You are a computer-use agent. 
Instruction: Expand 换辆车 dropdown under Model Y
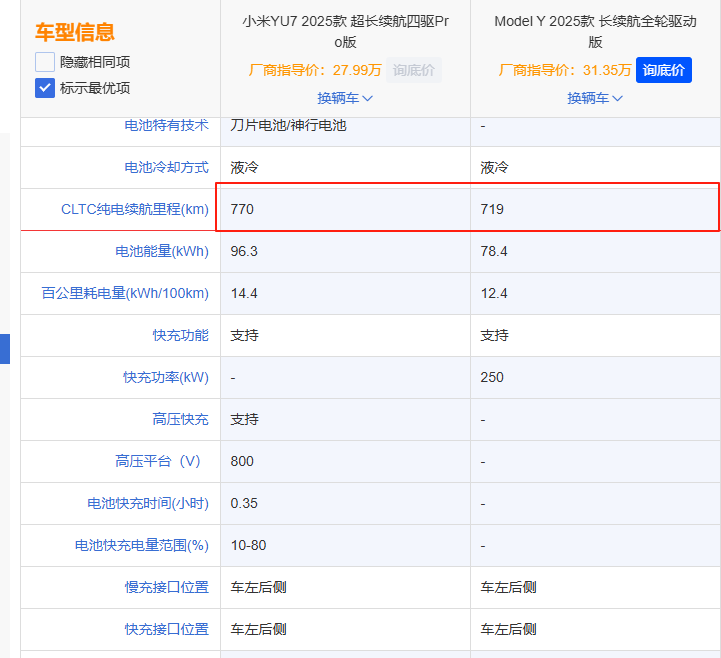[x=595, y=98]
